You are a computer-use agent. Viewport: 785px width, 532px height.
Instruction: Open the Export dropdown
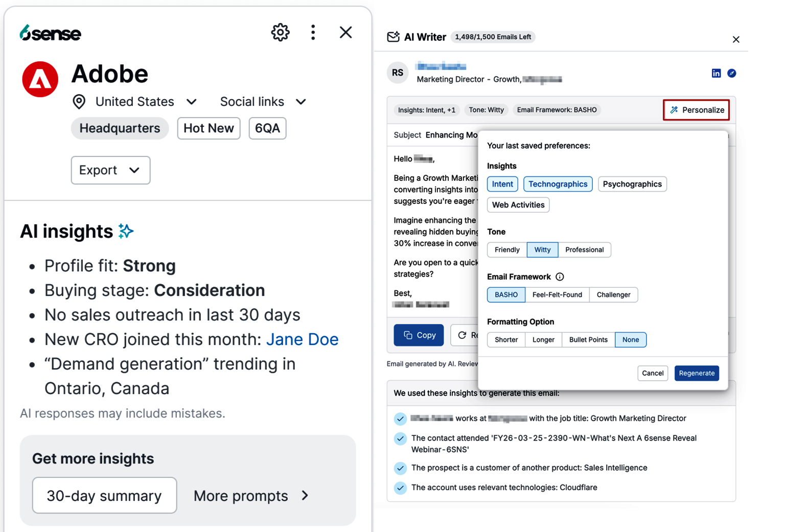tap(110, 170)
